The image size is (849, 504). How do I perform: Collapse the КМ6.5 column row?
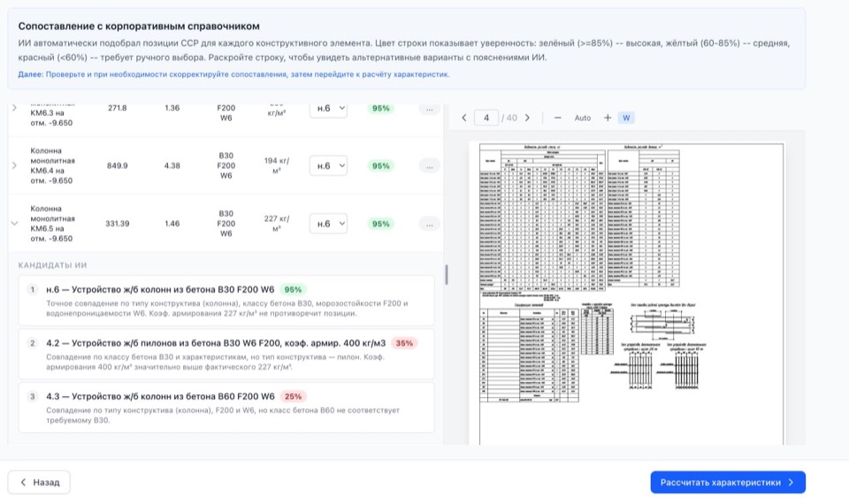[13, 224]
